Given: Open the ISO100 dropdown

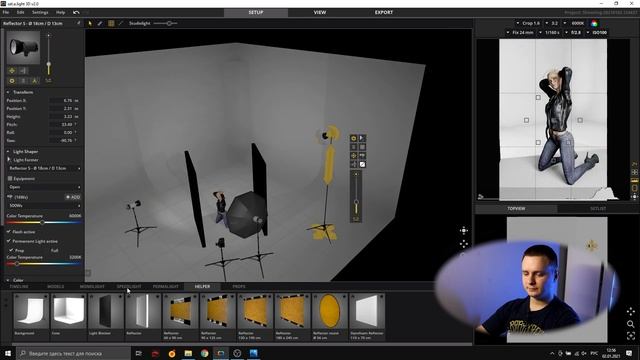Looking at the screenshot, I should pyautogui.click(x=597, y=32).
